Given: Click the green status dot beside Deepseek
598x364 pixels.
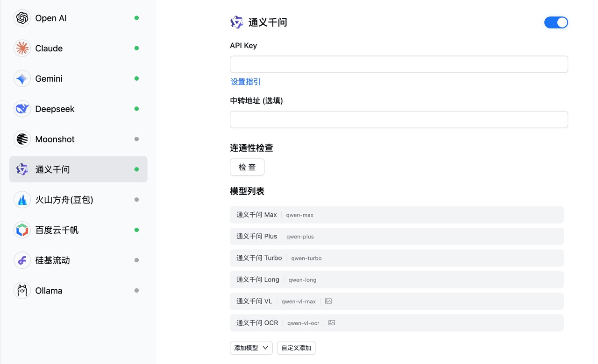Looking at the screenshot, I should tap(136, 109).
